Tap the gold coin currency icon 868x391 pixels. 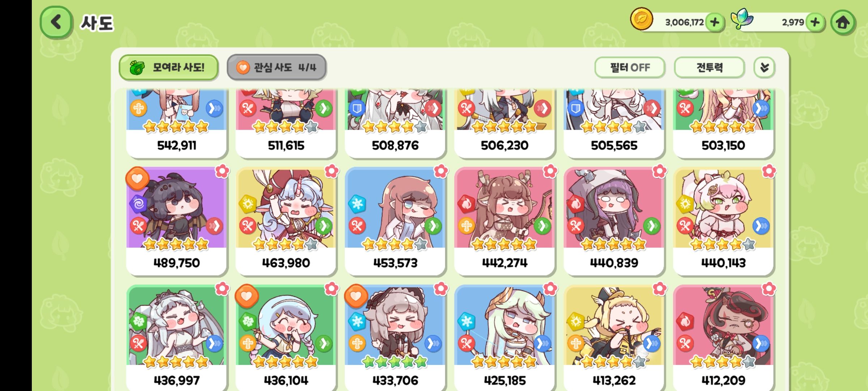point(641,19)
